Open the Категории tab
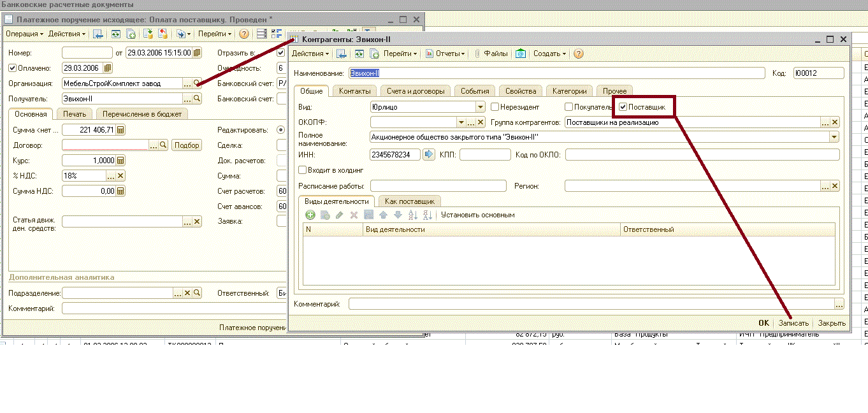 click(569, 91)
